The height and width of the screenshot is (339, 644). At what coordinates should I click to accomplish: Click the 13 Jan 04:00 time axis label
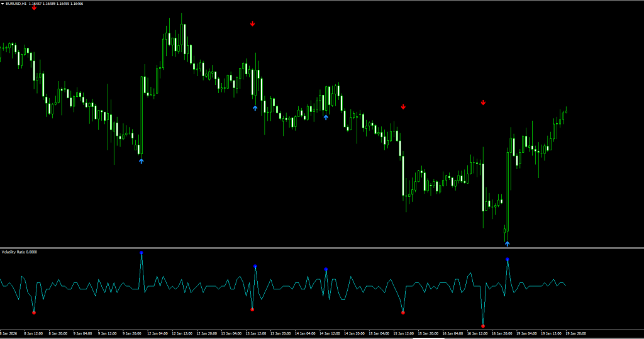click(231, 334)
